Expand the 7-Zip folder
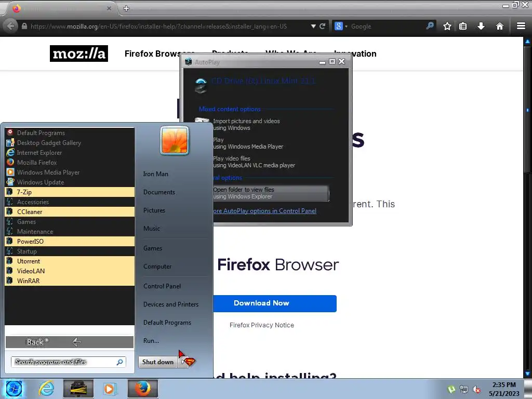 [x=70, y=192]
